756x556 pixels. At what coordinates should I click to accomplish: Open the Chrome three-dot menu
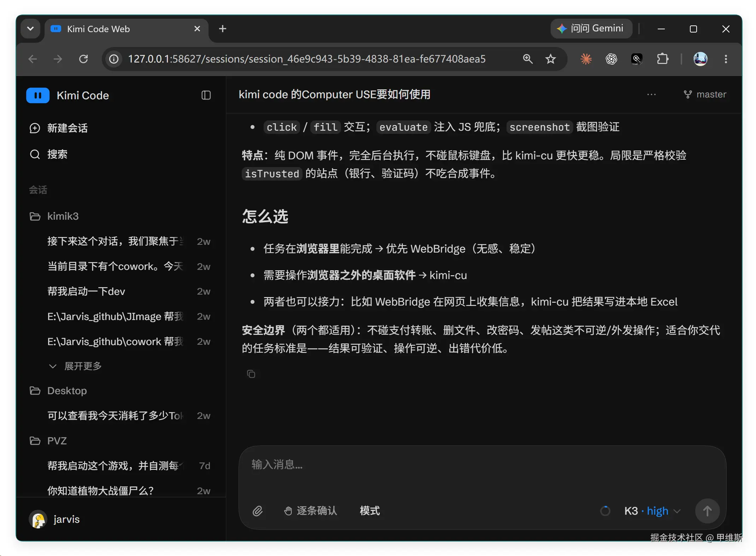click(x=726, y=59)
